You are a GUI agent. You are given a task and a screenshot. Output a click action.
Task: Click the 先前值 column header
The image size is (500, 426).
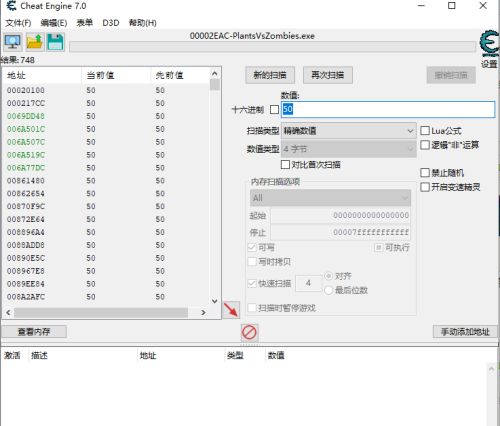[x=180, y=75]
